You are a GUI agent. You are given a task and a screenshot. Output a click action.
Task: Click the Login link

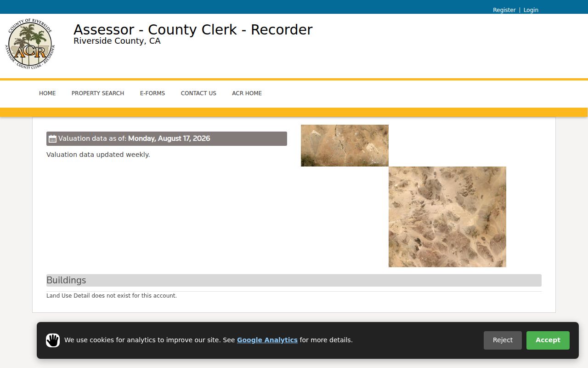coord(531,10)
